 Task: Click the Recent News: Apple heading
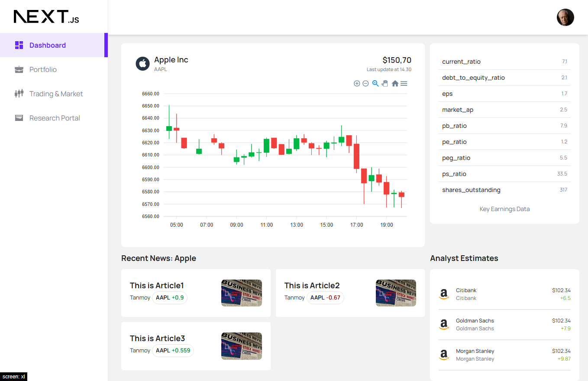[158, 258]
